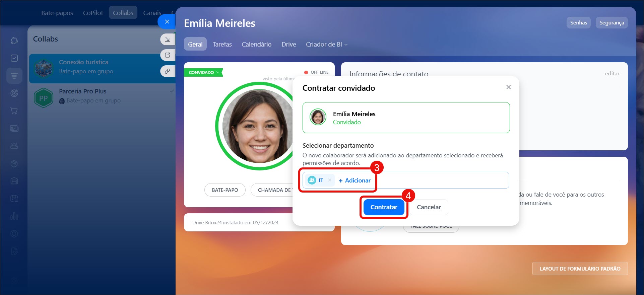The width and height of the screenshot is (644, 295).
Task: Click the Cancelar button
Action: click(429, 207)
